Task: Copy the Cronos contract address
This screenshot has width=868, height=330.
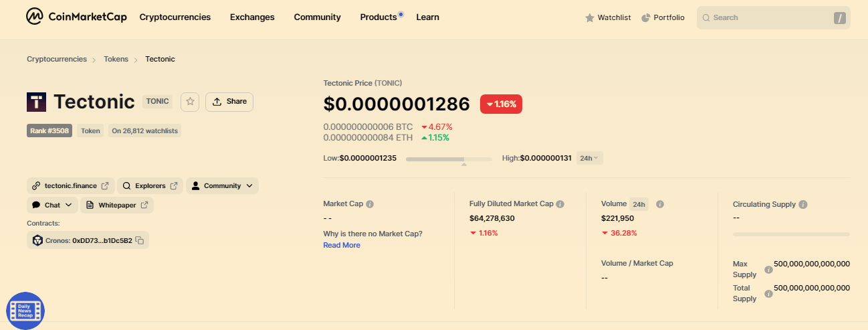Action: click(140, 240)
